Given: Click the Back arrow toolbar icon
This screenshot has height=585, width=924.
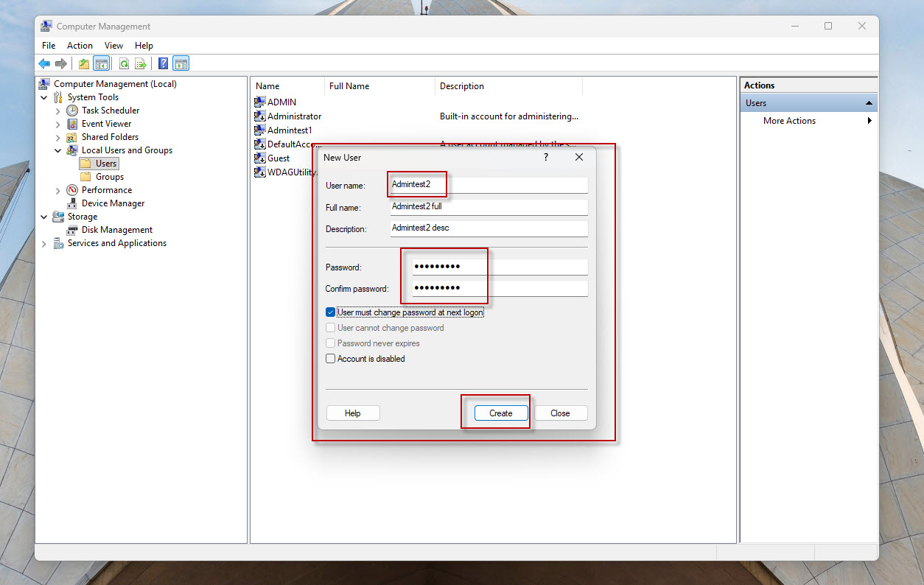Looking at the screenshot, I should click(x=44, y=64).
